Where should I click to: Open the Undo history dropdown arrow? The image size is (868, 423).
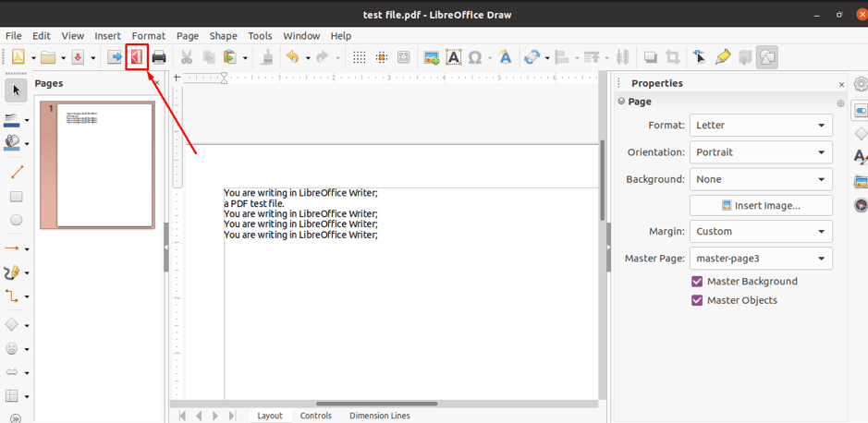pyautogui.click(x=308, y=57)
